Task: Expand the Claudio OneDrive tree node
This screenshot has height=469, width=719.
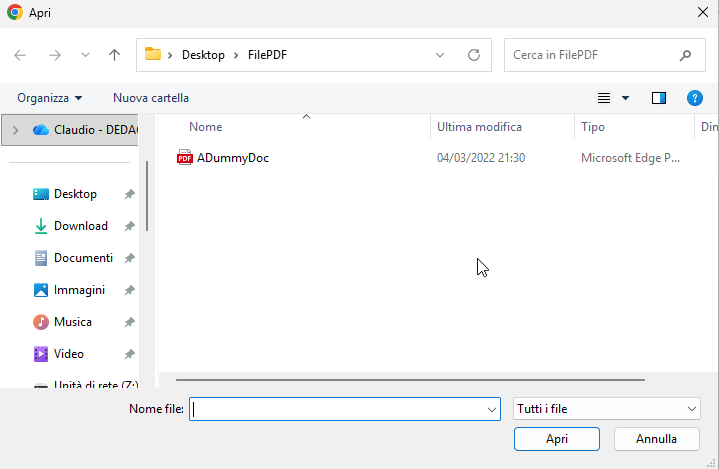Action: pos(15,130)
